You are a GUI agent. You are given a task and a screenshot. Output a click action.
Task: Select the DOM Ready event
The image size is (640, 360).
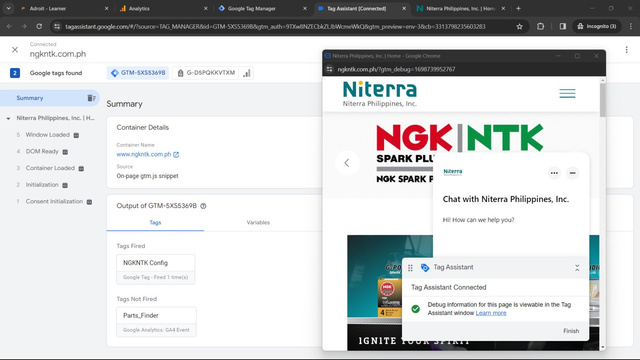click(42, 151)
